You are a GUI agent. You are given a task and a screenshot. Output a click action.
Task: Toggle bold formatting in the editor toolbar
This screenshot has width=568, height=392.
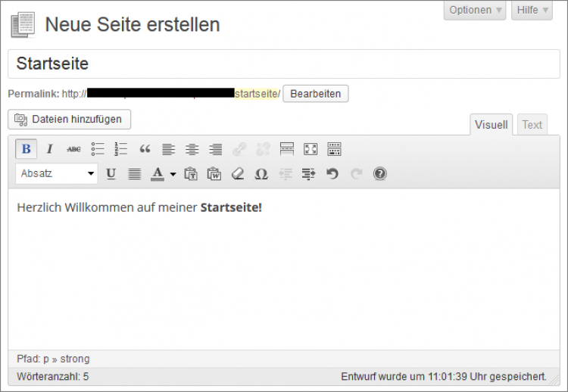point(26,149)
